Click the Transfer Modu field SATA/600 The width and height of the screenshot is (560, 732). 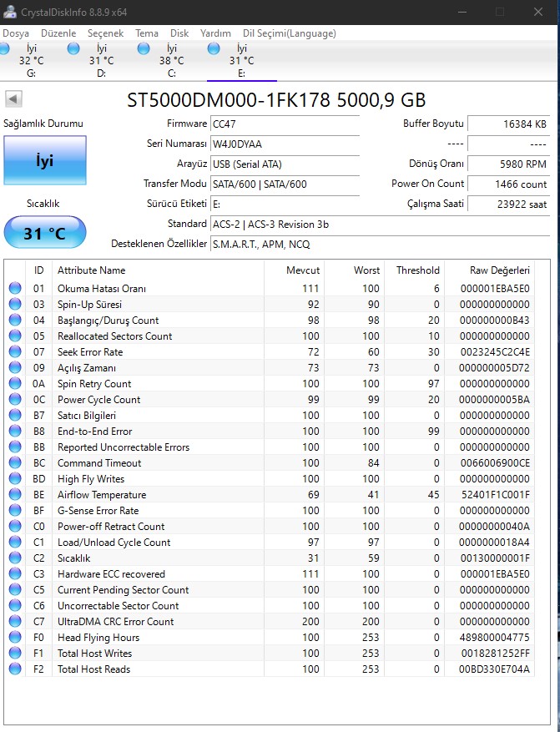click(x=285, y=184)
